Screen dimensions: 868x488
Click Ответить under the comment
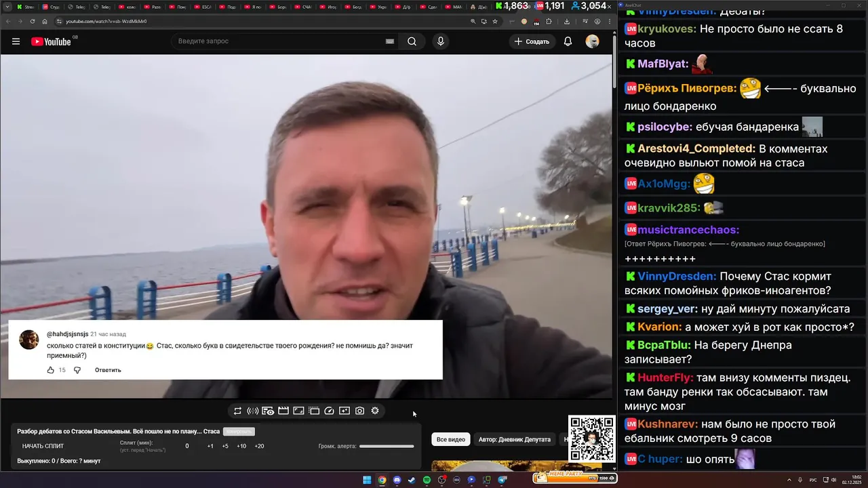108,370
